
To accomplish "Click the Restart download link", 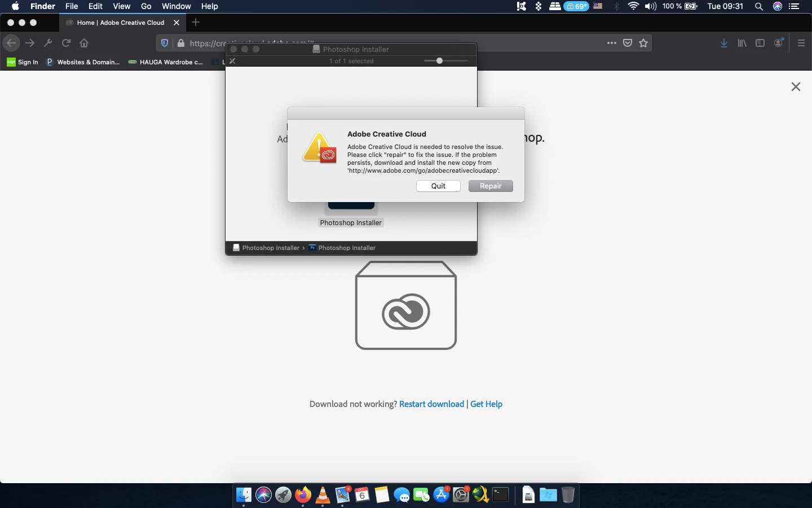I will point(431,404).
